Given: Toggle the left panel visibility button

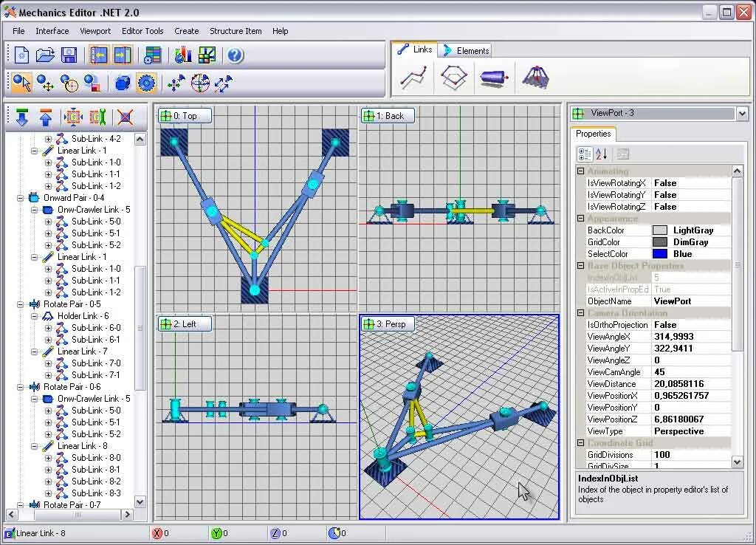Looking at the screenshot, I should [x=99, y=55].
